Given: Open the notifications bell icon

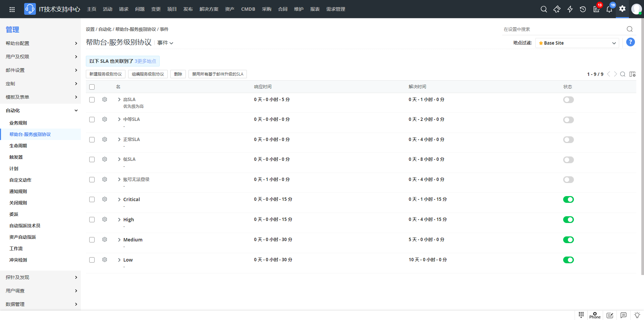Looking at the screenshot, I should click(x=609, y=9).
